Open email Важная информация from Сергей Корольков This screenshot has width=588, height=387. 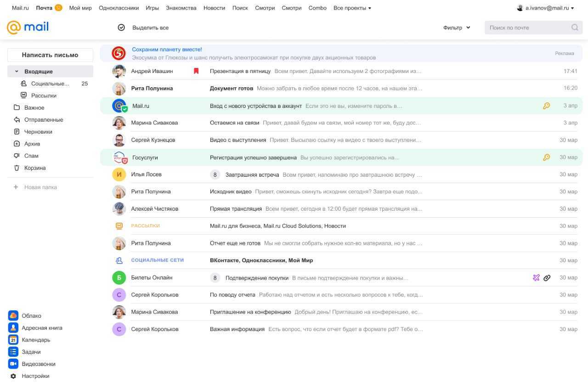pyautogui.click(x=342, y=329)
